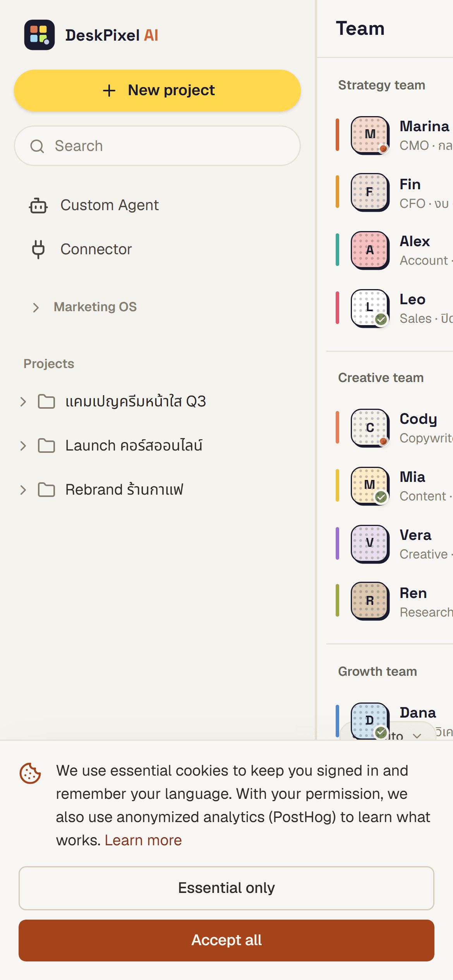Click the Connector plug icon
Screen dimensions: 453x980
coord(38,249)
